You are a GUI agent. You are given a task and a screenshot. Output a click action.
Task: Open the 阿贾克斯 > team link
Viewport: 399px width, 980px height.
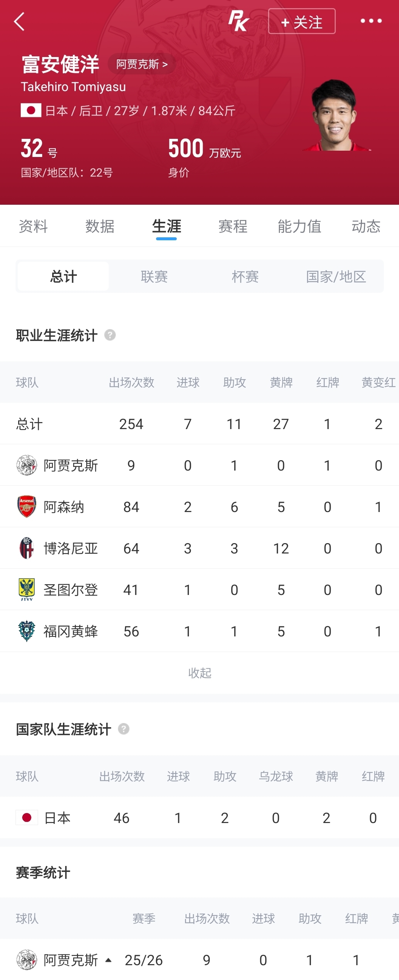click(x=142, y=64)
